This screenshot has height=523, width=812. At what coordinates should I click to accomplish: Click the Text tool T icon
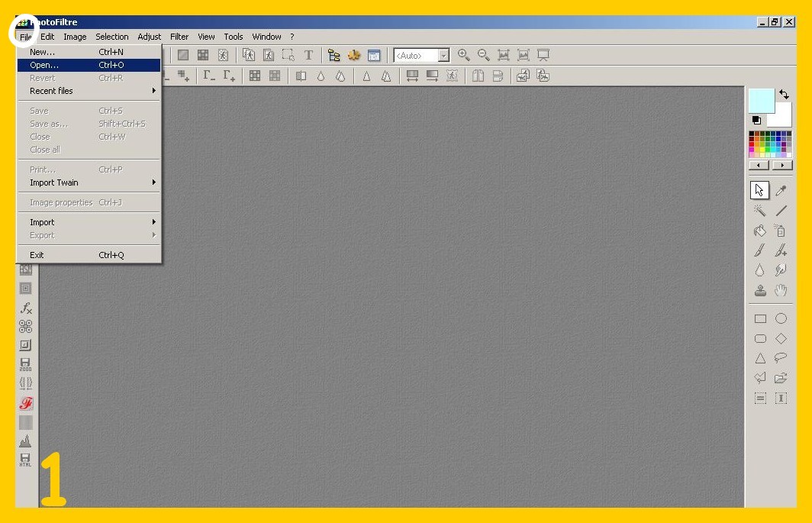point(308,55)
